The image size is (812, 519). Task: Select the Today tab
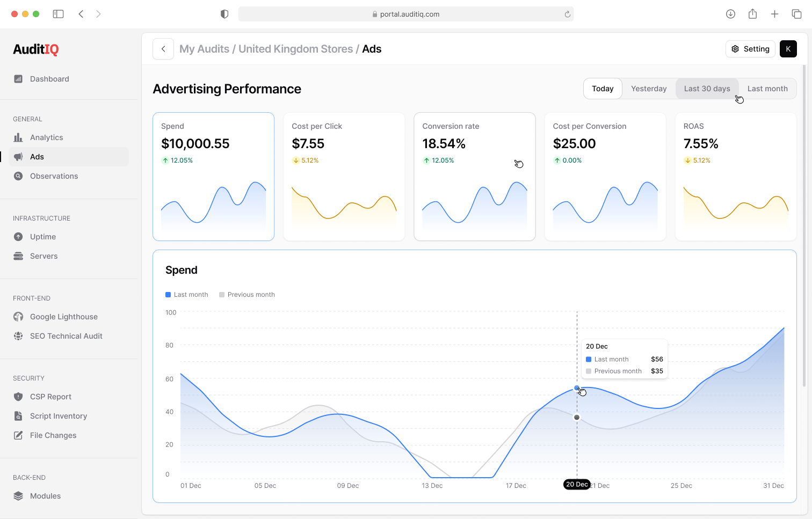point(603,89)
